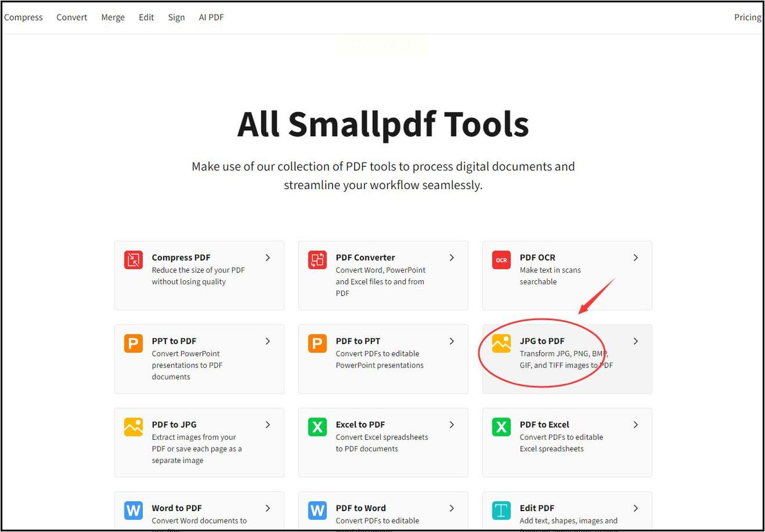Viewport: 765px width, 532px height.
Task: Click the PPT to PDF orange icon
Action: point(134,344)
